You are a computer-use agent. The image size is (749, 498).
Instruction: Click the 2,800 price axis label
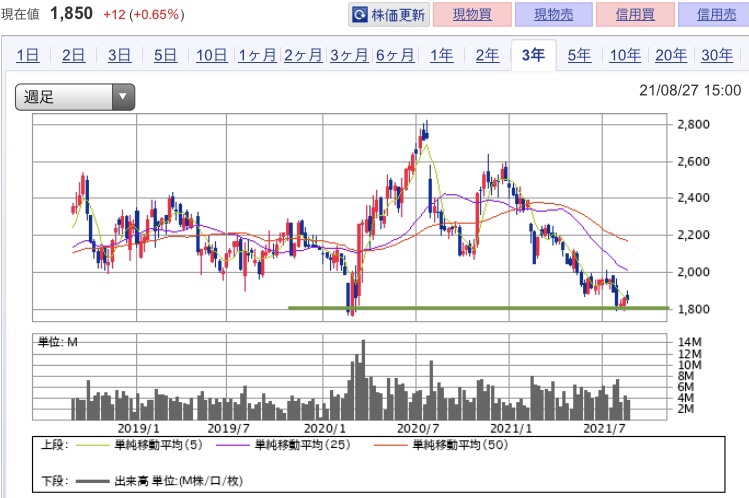click(694, 125)
